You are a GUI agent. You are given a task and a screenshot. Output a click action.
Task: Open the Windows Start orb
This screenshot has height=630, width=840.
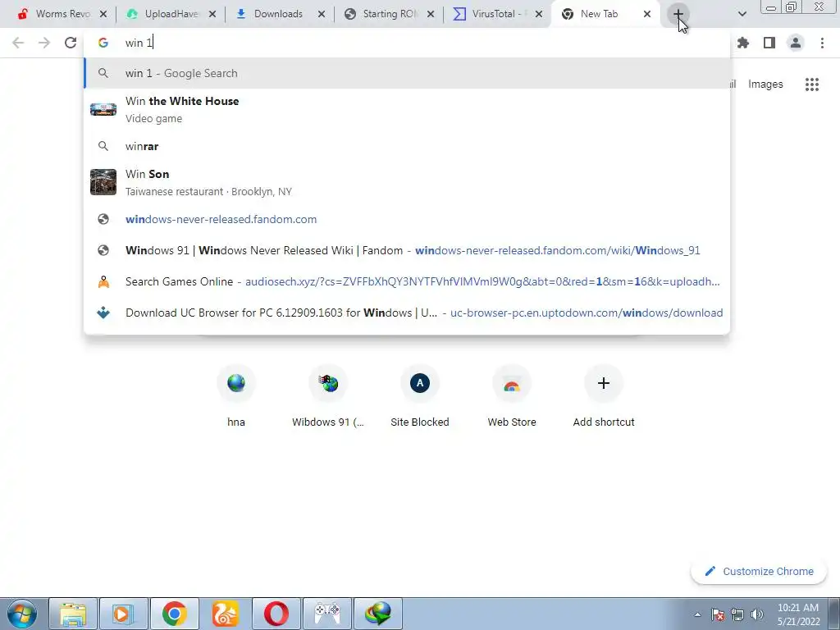[22, 614]
